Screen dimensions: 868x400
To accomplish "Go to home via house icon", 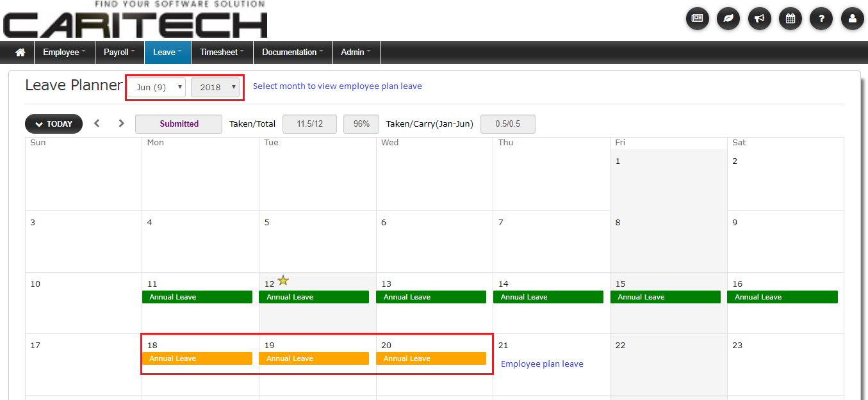I will coord(20,52).
